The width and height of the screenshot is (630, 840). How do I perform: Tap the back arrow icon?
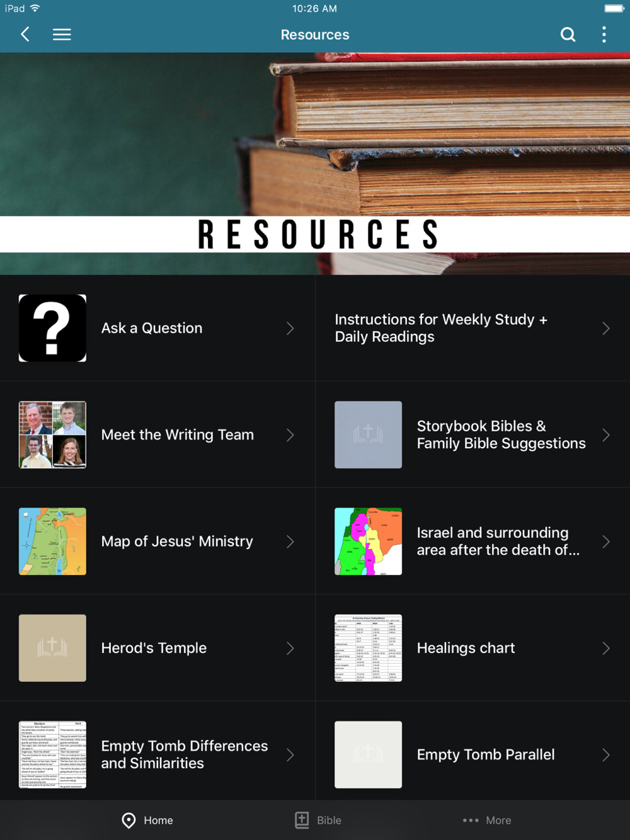pos(25,34)
